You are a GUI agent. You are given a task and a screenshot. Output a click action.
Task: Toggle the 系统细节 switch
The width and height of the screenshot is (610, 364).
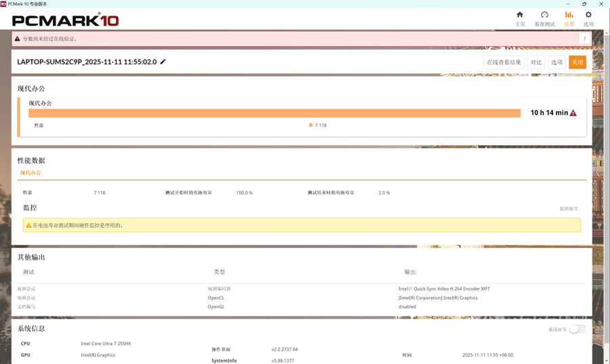point(577,329)
